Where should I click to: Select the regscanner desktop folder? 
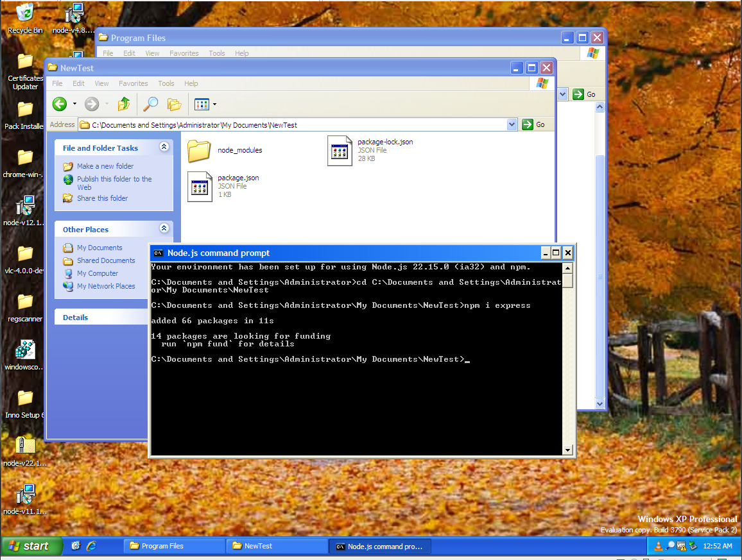(25, 301)
